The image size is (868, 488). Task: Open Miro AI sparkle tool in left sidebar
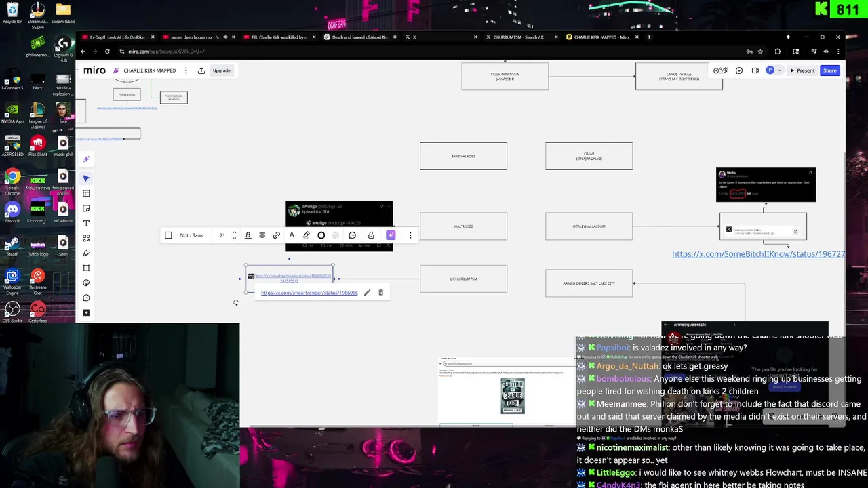pos(86,159)
